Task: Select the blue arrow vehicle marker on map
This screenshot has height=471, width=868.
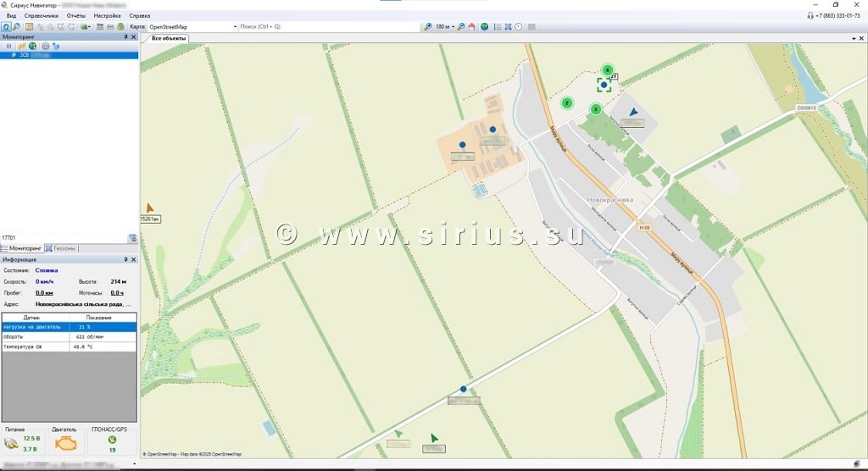Action: pos(633,112)
